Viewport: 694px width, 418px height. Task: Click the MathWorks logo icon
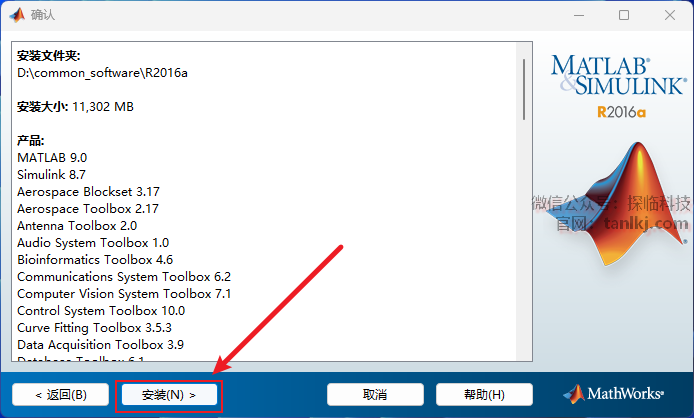click(x=574, y=394)
